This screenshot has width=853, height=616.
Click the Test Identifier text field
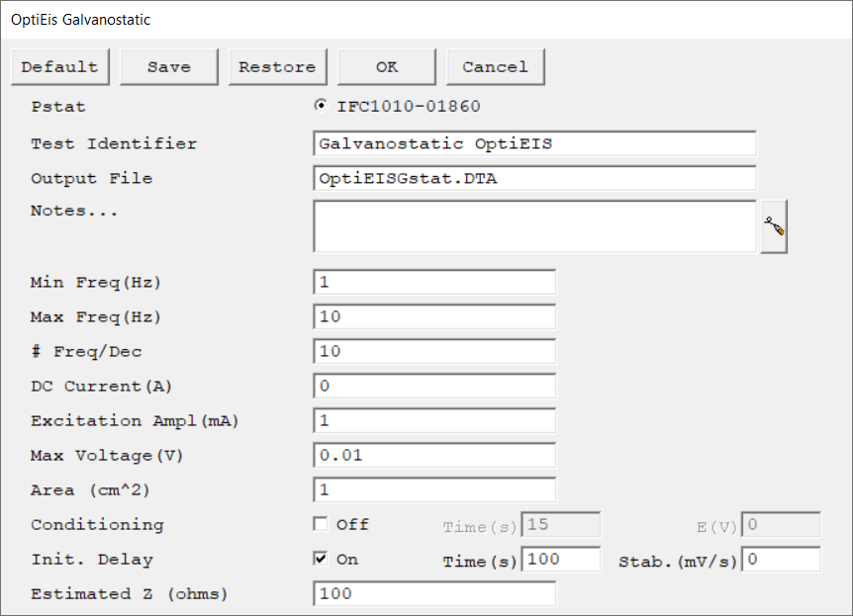[534, 143]
